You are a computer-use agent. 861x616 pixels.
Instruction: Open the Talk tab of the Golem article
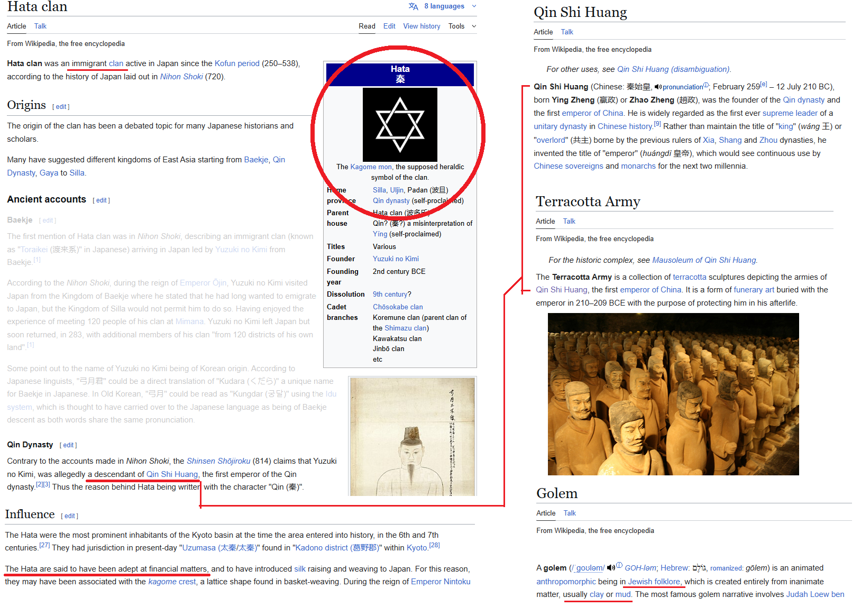pos(570,513)
